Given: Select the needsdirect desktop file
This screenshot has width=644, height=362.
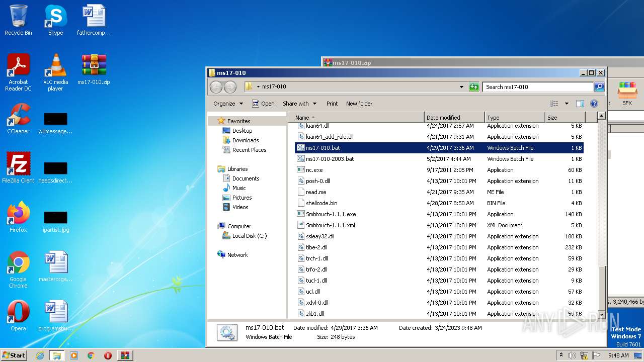Looking at the screenshot, I should point(55,172).
